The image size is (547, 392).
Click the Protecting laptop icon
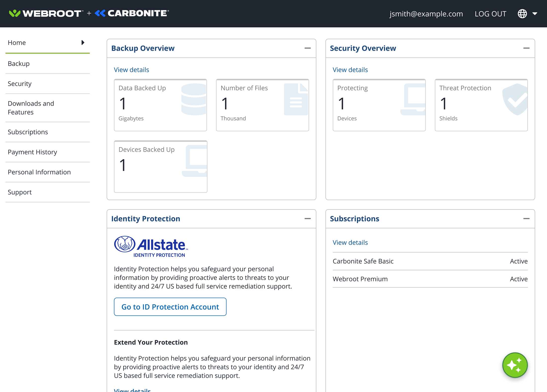point(413,99)
